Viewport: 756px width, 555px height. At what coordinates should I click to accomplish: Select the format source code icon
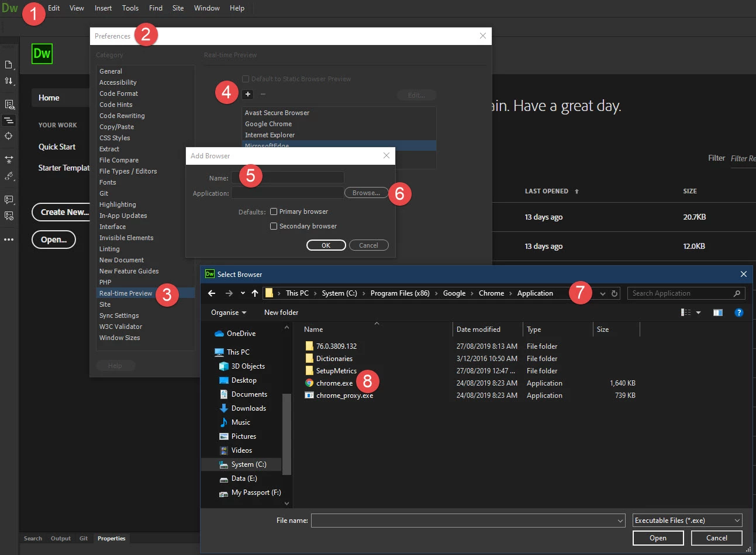pyautogui.click(x=9, y=176)
